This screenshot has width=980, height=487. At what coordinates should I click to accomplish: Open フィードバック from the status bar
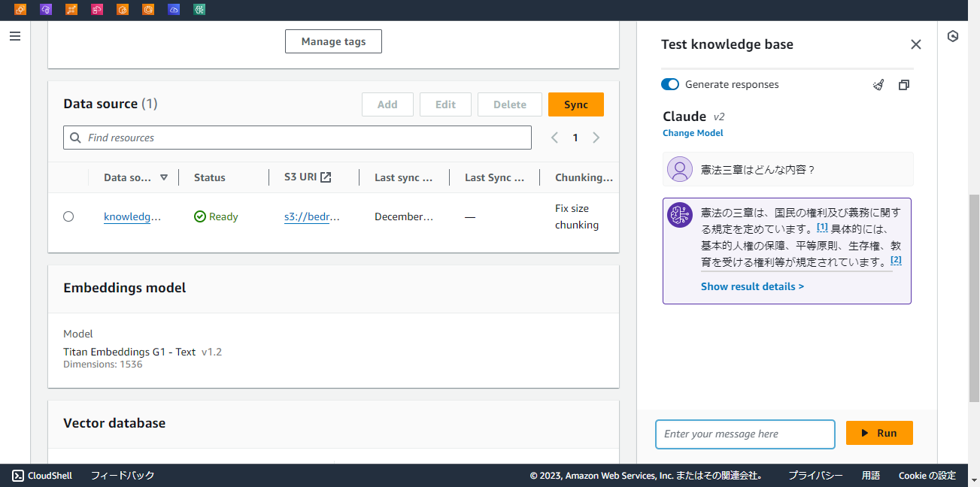click(123, 475)
